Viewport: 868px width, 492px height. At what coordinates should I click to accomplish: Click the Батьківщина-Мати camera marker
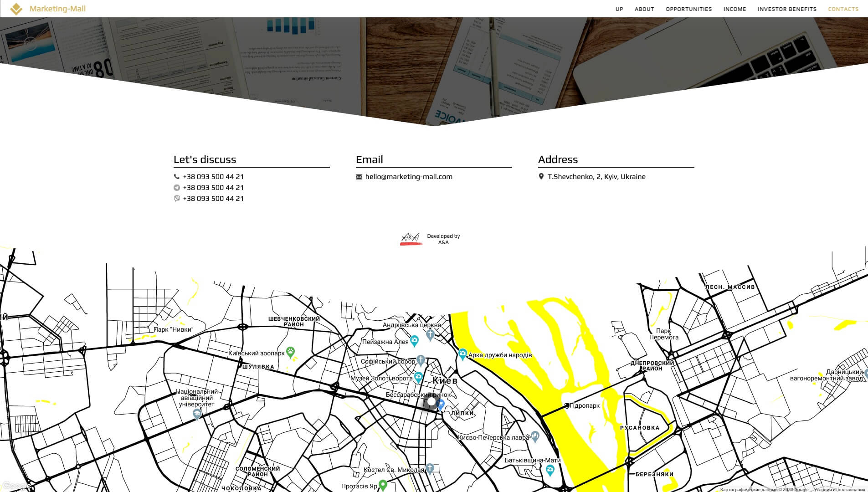coord(550,471)
